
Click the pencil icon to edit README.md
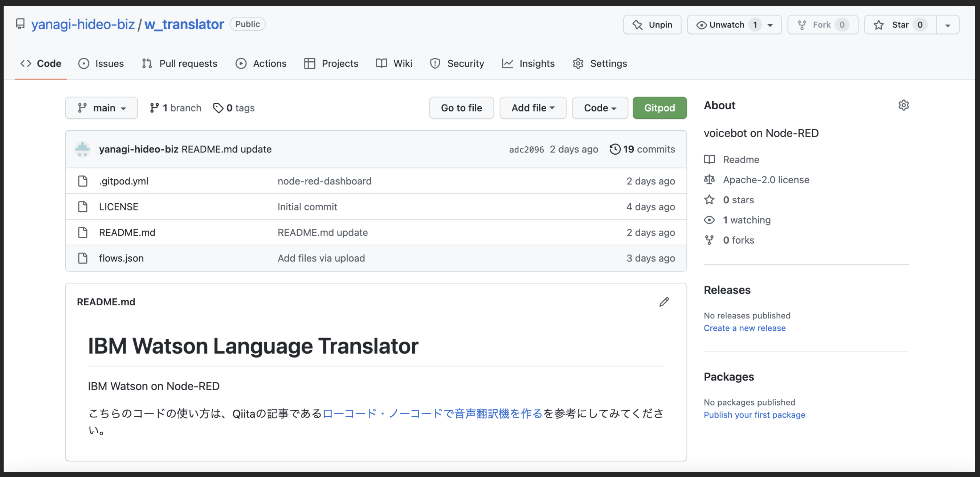pyautogui.click(x=664, y=302)
